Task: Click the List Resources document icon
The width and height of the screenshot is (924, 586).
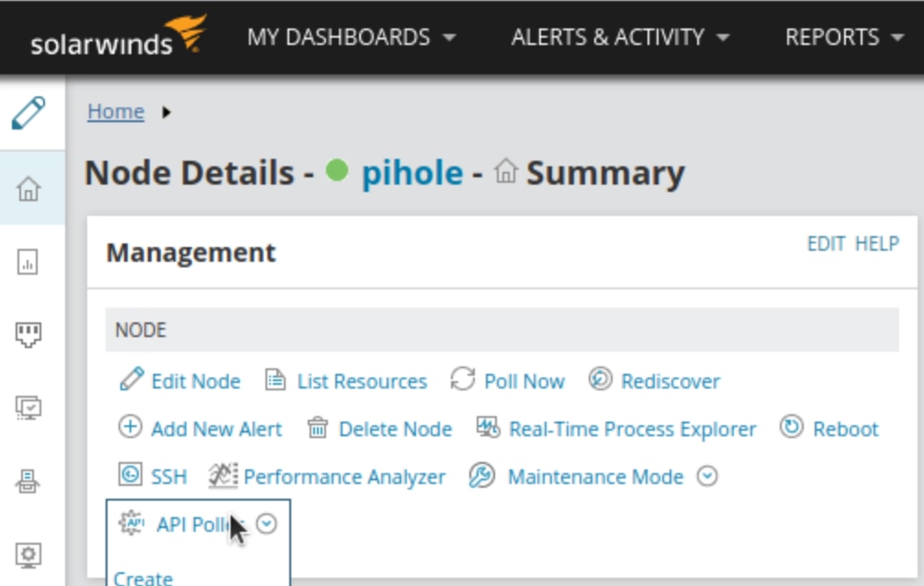Action: 276,379
